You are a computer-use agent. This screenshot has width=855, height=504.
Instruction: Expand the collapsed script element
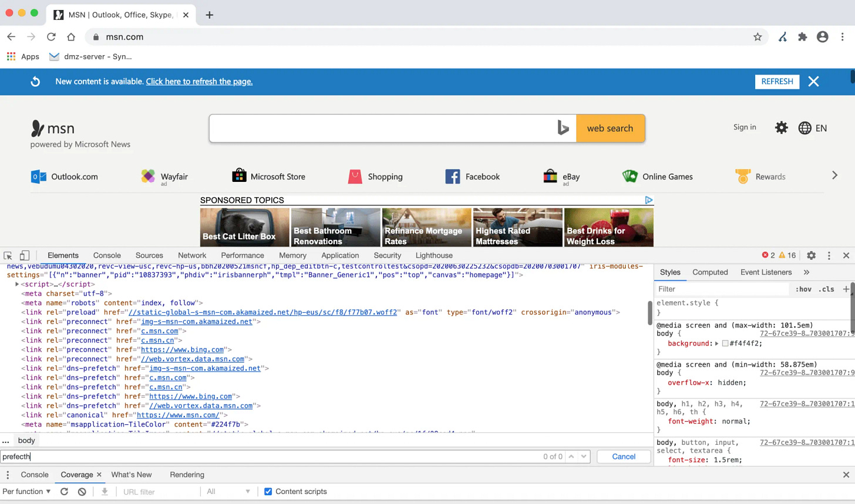[x=17, y=284]
